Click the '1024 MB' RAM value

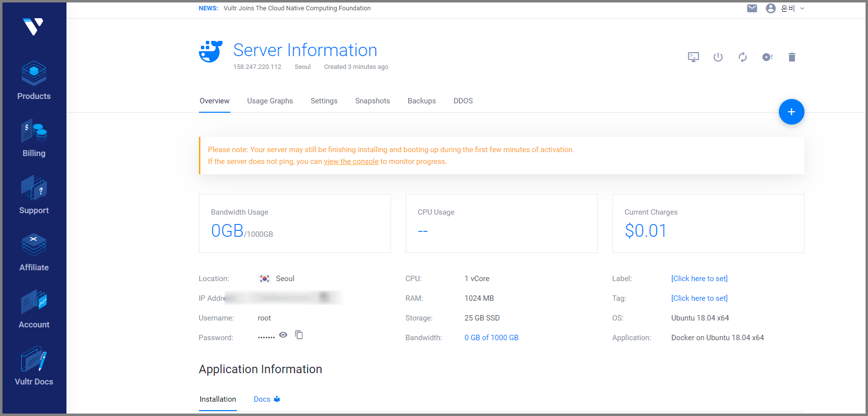[x=479, y=298]
